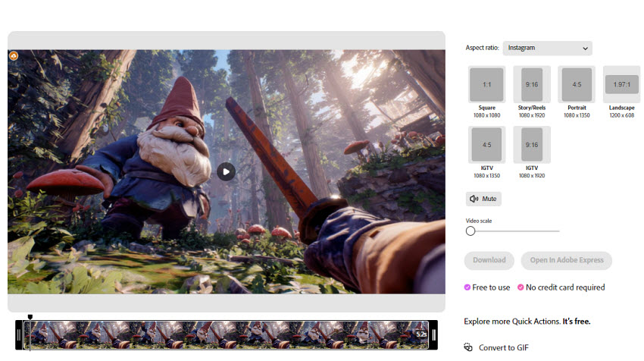Click the playhead marker above the timeline
This screenshot has width=644, height=361.
tap(30, 317)
